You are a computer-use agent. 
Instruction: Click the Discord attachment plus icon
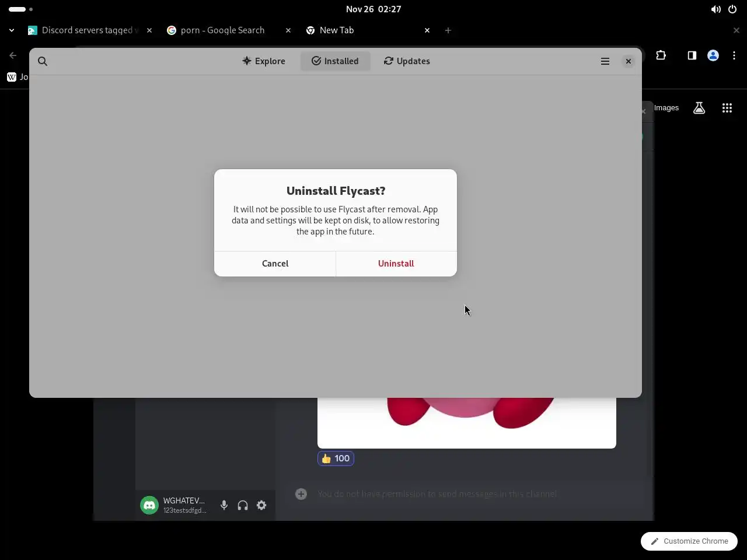tap(301, 494)
